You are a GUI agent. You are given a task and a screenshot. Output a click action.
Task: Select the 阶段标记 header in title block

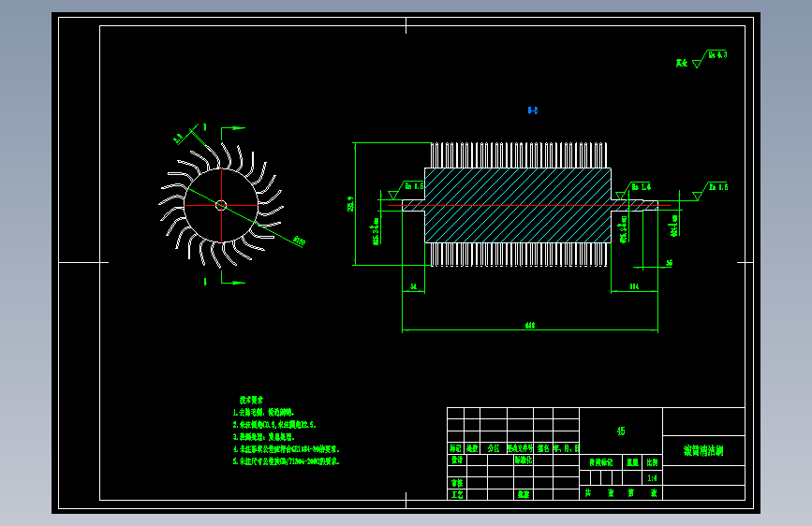[600, 462]
